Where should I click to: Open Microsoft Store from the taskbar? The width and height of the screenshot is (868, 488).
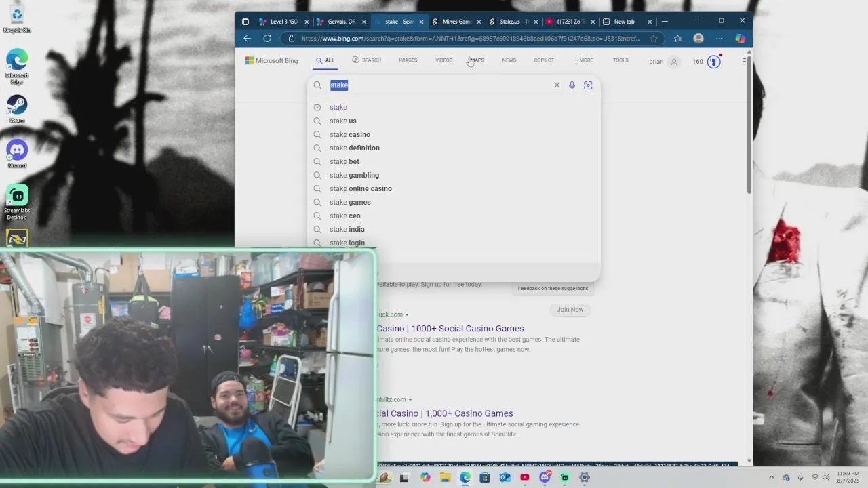tap(485, 477)
